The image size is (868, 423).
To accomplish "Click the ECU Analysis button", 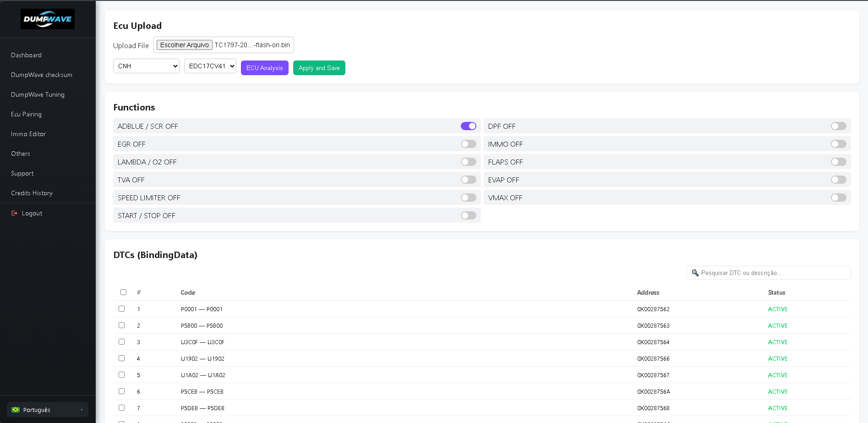I will (x=264, y=67).
